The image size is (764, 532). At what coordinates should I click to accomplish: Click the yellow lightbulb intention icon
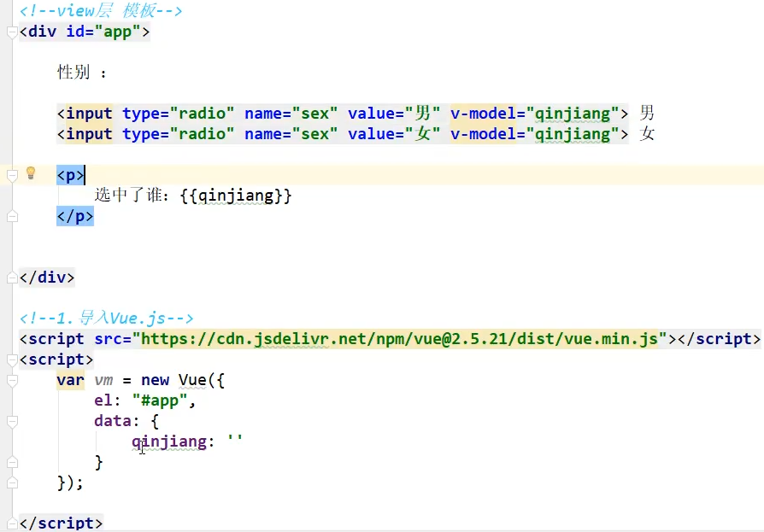[31, 172]
